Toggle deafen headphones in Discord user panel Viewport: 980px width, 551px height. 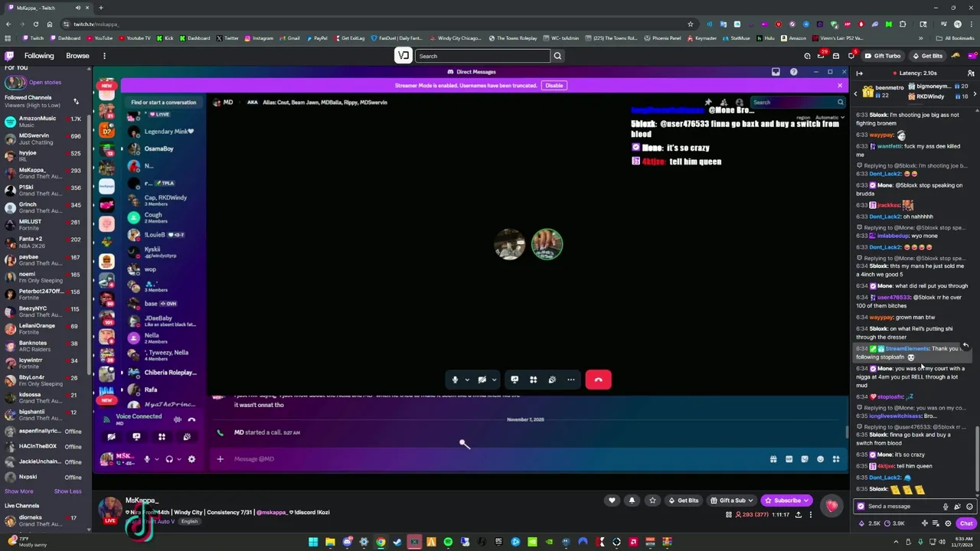169,459
